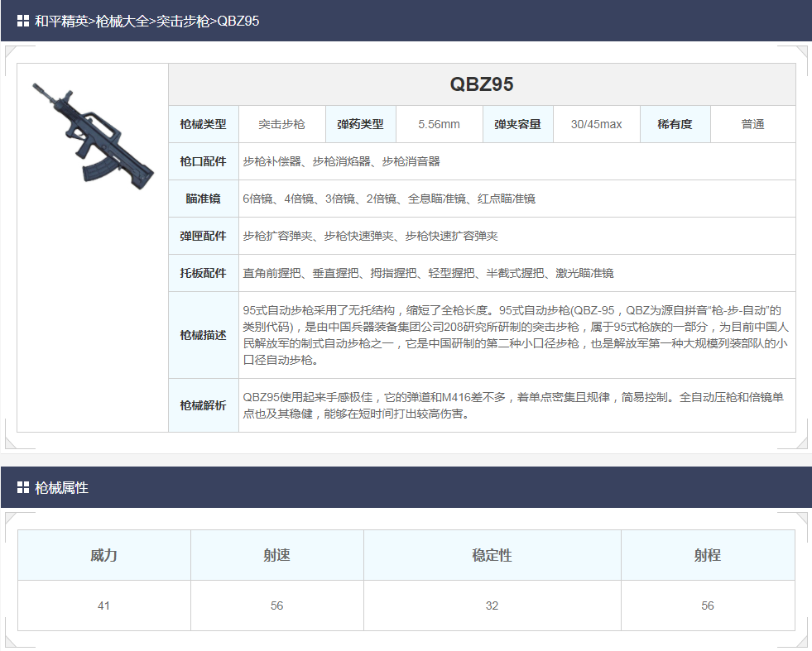Click the 托板配件 row label
This screenshot has width=812, height=651.
(x=204, y=273)
